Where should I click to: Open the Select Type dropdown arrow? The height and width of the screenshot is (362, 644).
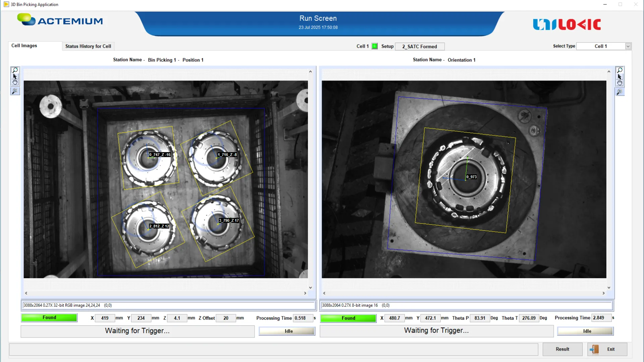628,46
